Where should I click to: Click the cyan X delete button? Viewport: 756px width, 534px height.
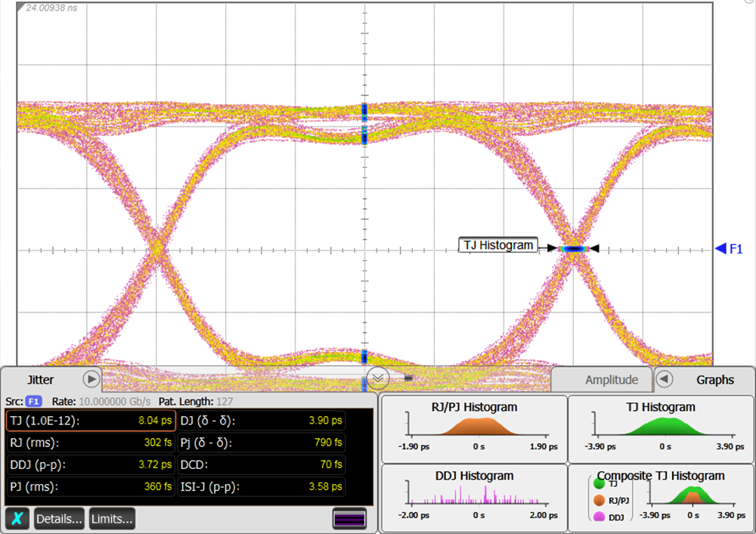(17, 519)
